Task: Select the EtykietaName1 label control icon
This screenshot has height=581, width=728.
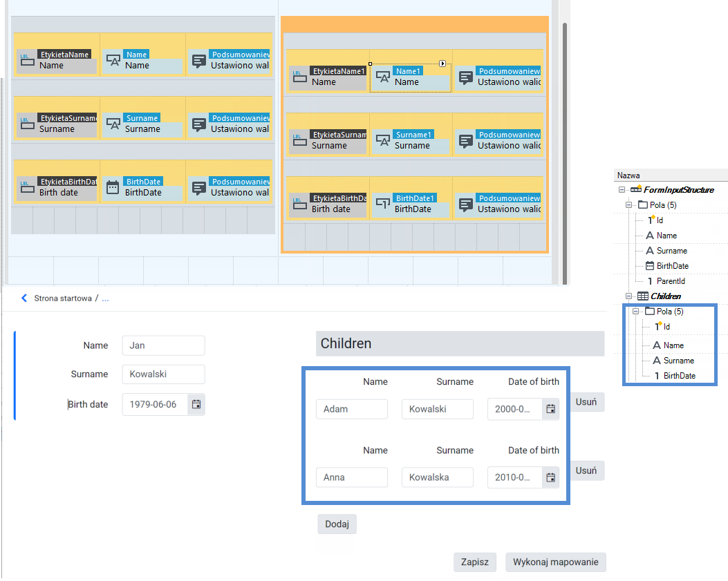Action: 300,77
